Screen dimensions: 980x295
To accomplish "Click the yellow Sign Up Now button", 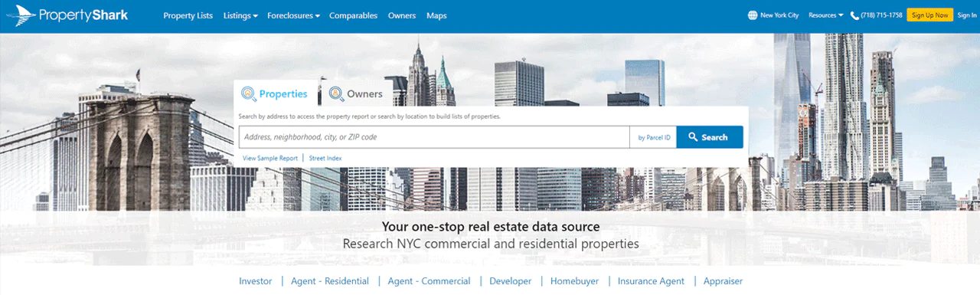I will pyautogui.click(x=929, y=15).
